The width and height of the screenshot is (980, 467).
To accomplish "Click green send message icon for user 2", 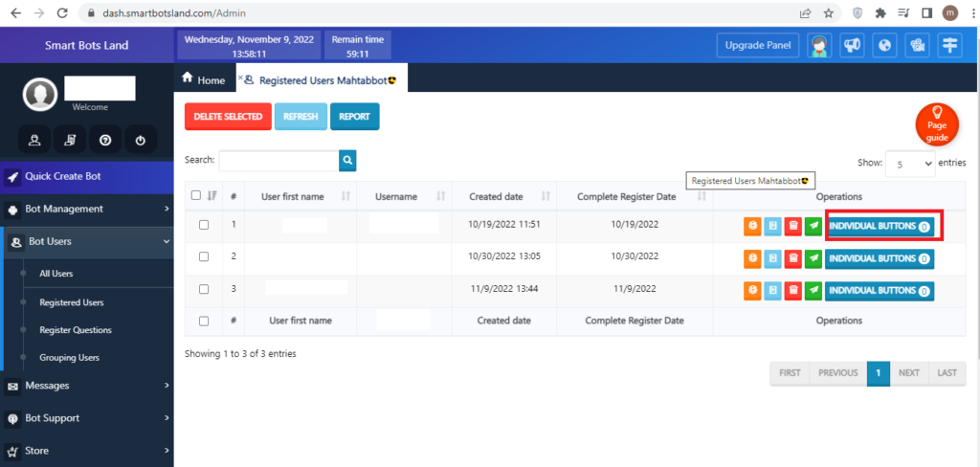I will [813, 258].
